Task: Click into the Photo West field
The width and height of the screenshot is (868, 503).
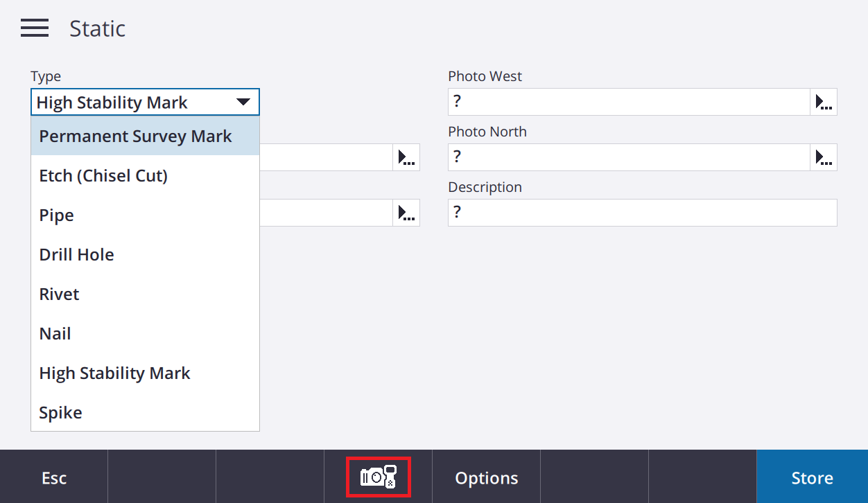Action: (x=630, y=102)
